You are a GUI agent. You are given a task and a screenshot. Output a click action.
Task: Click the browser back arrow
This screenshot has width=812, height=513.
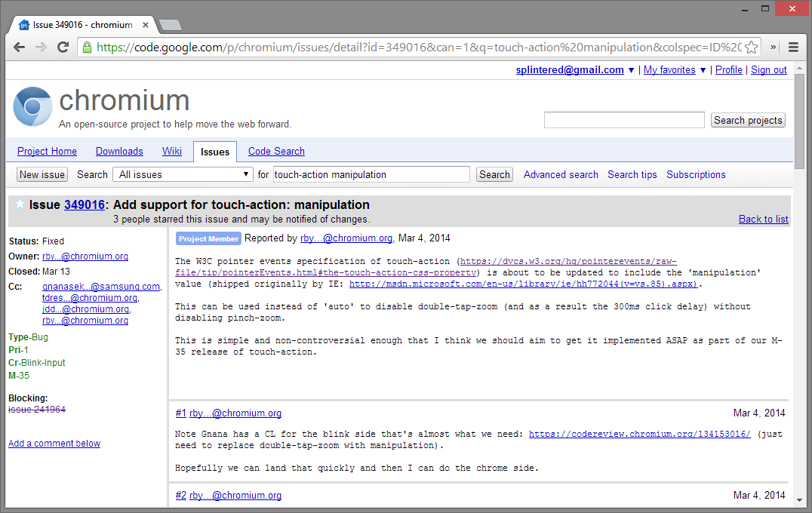click(x=20, y=47)
